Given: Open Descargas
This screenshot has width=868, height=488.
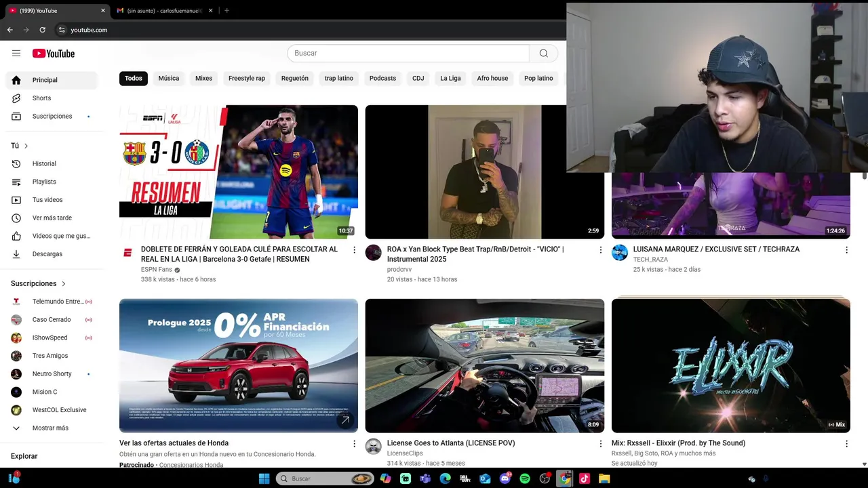Looking at the screenshot, I should point(52,254).
